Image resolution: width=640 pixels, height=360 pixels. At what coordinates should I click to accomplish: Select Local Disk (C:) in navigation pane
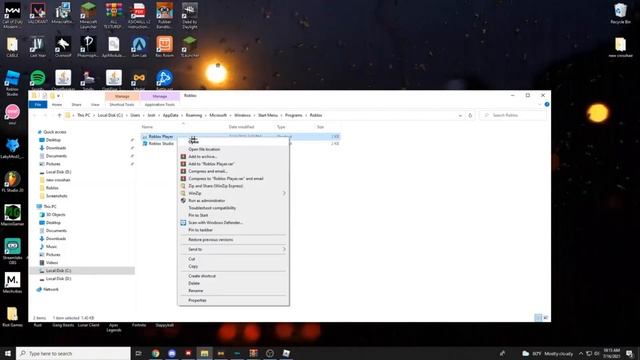tap(58, 271)
